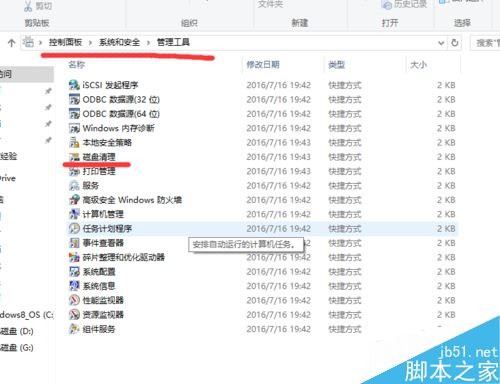This screenshot has height=384, width=500.
Task: Select the (G:) drive in sidebar
Action: [17, 348]
